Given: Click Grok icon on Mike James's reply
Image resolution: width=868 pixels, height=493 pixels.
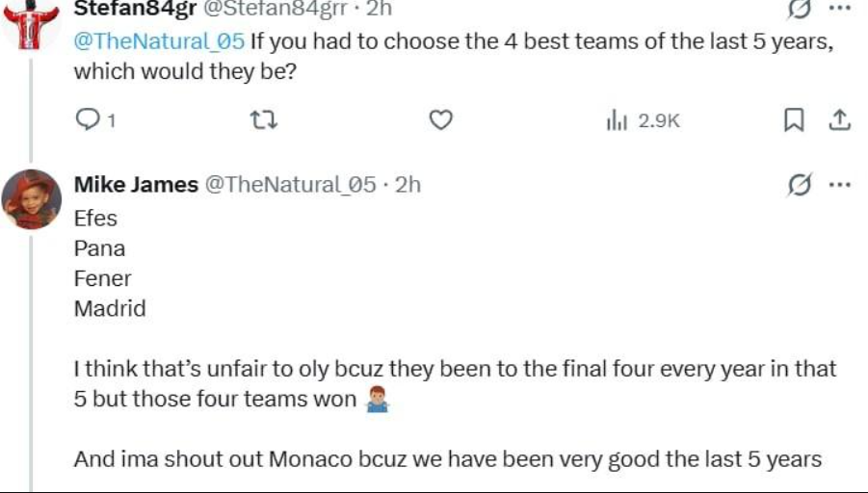Looking at the screenshot, I should pos(799,185).
